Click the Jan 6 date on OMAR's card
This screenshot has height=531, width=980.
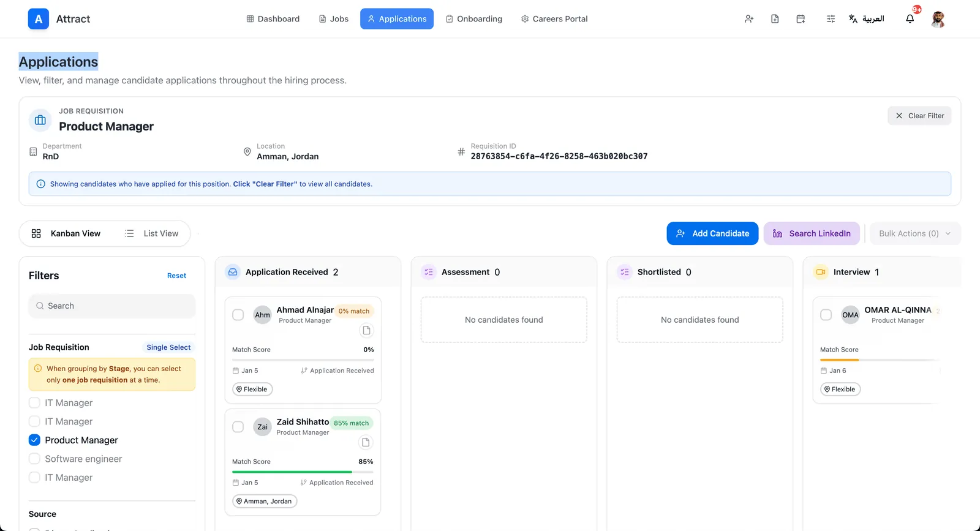click(834, 371)
